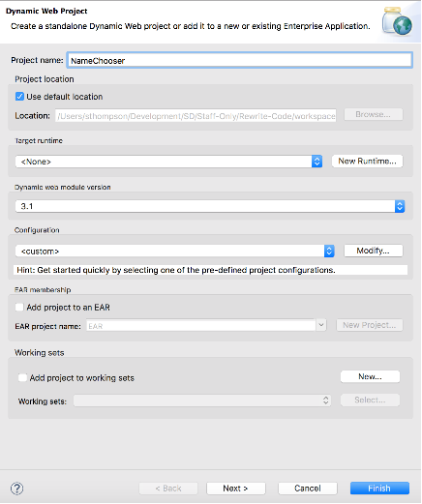
Task: Click the New Runtime... button
Action: (367, 161)
